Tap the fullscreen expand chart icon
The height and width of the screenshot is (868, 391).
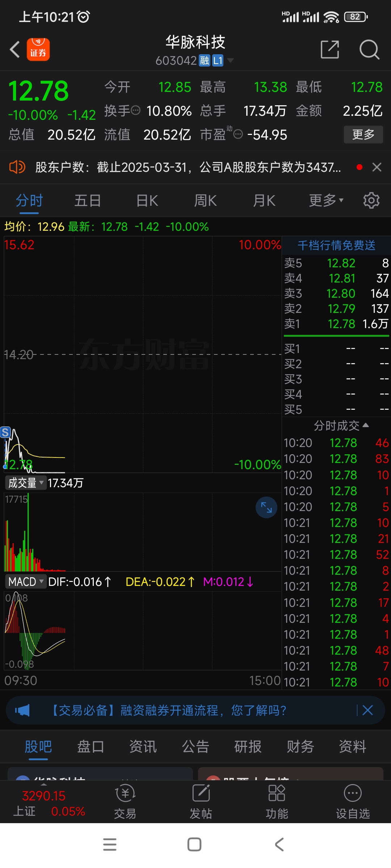click(x=266, y=507)
